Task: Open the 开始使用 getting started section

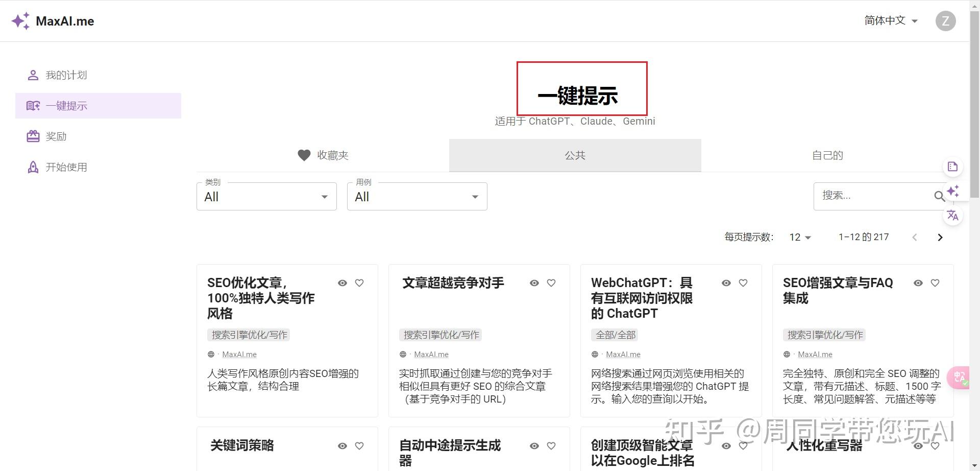Action: 66,167
